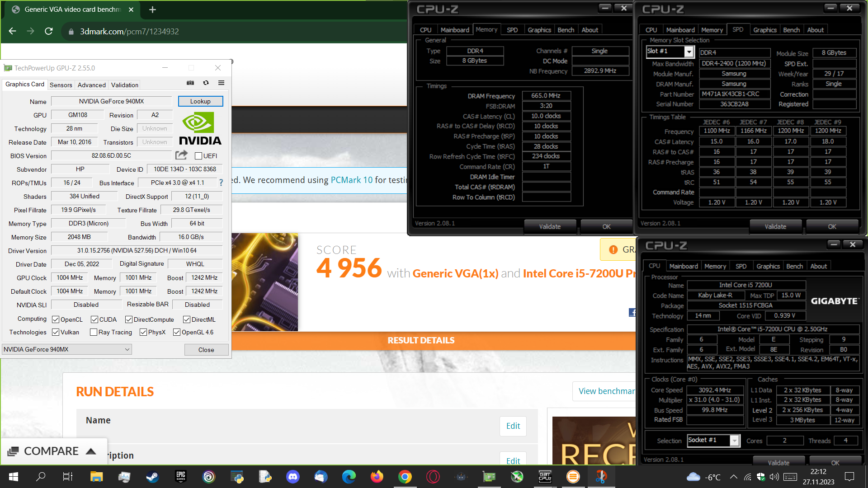This screenshot has width=868, height=488.
Task: Open Ubisoft Connect from the taskbar
Action: coord(208,477)
